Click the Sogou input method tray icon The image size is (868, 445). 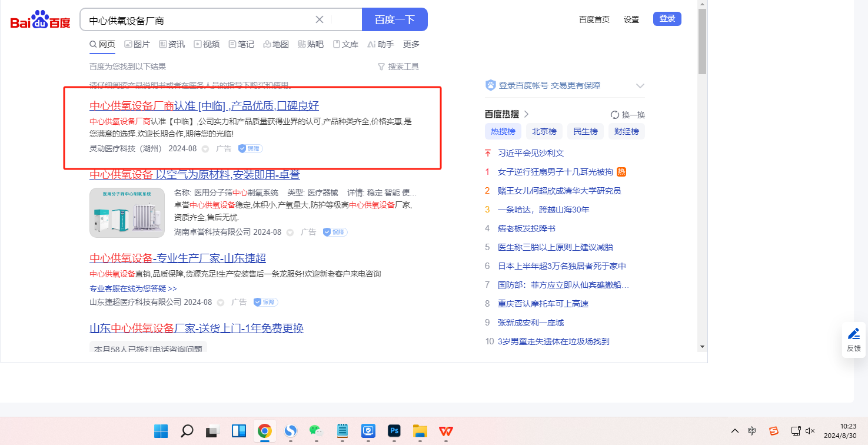(774, 431)
